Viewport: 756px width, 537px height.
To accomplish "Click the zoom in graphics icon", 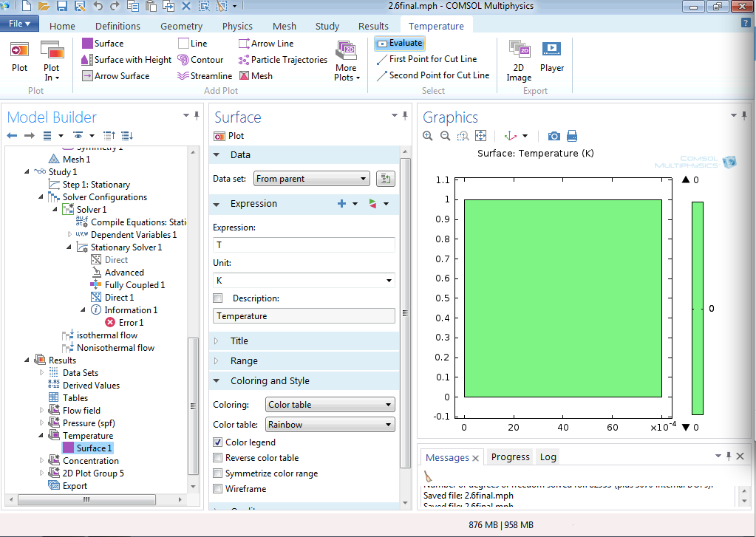I will coord(428,136).
